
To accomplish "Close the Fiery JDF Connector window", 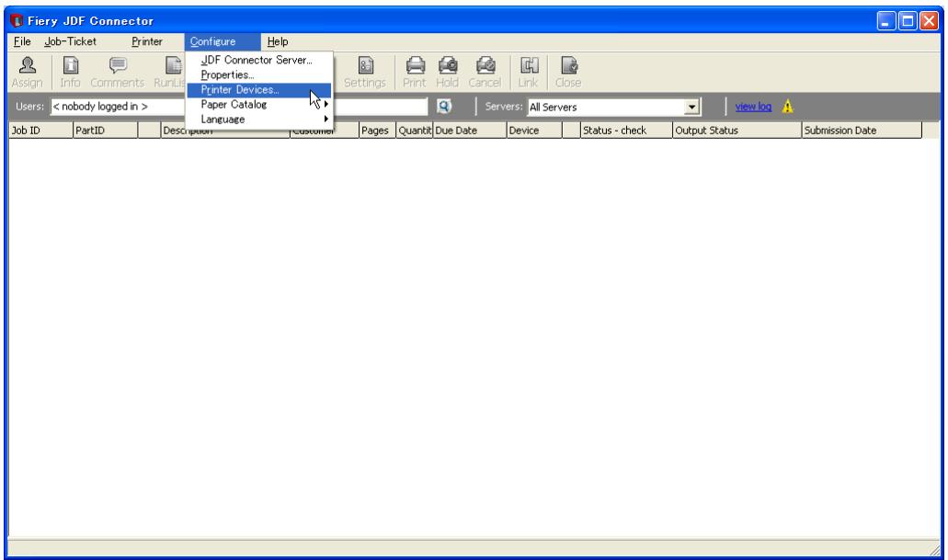I will coord(929,21).
